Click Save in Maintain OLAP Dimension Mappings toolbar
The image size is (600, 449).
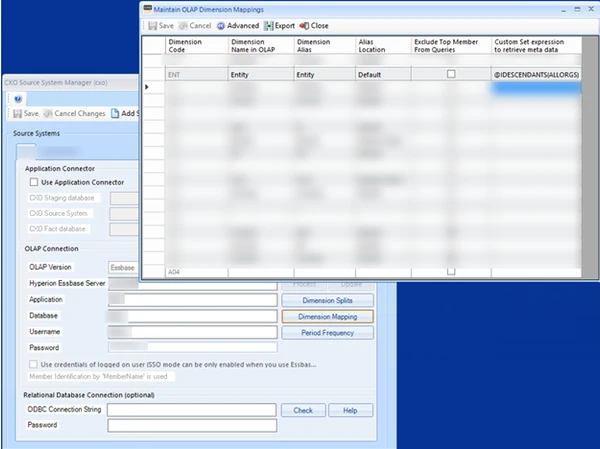tap(161, 26)
